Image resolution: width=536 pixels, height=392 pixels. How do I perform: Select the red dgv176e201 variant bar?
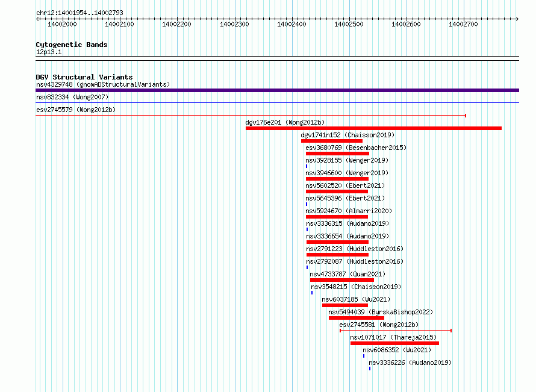coord(373,128)
